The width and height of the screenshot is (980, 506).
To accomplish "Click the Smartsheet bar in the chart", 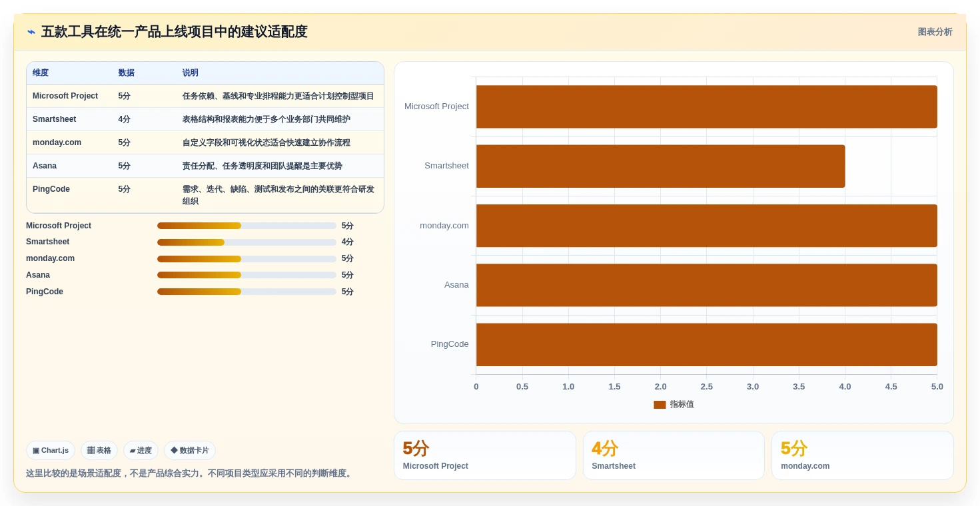I will pyautogui.click(x=660, y=166).
